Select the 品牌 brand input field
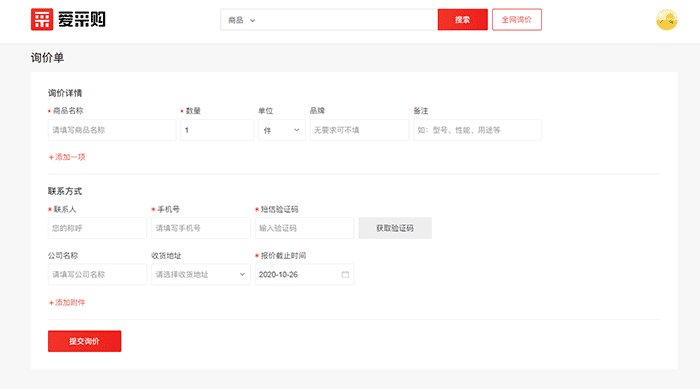 tap(359, 130)
